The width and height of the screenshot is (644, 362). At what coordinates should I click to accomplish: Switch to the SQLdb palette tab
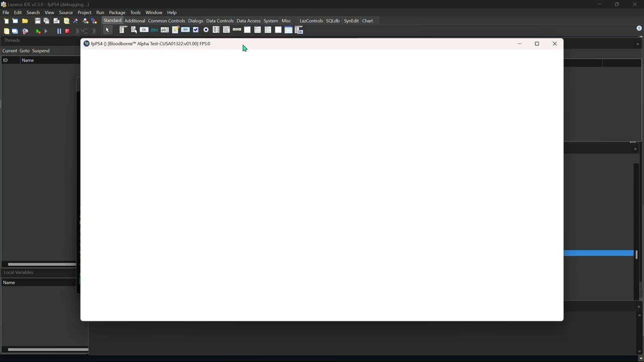tap(333, 21)
